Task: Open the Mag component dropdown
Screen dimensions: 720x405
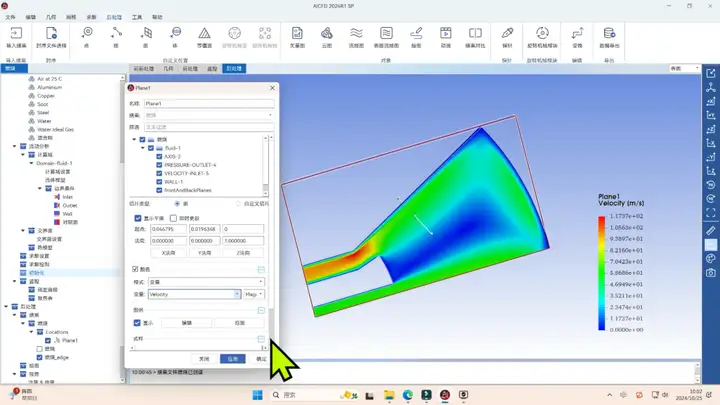Action: tap(253, 294)
